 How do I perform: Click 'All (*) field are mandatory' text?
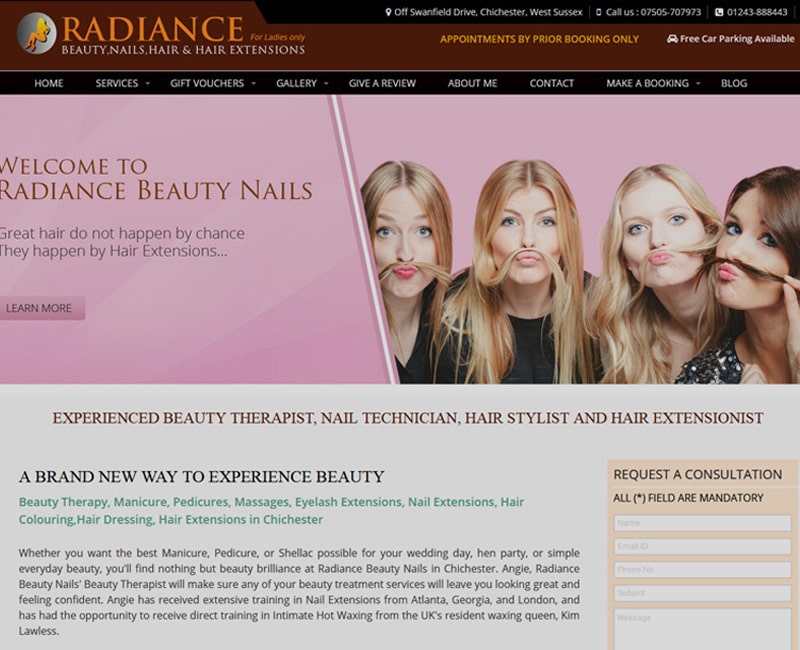click(688, 498)
